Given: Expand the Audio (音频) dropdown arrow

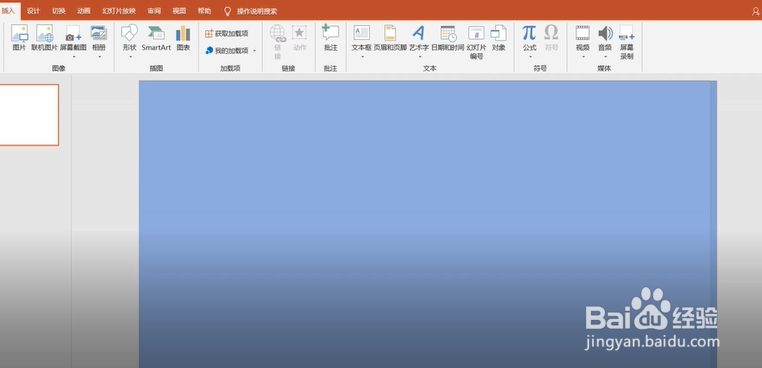Looking at the screenshot, I should (x=605, y=56).
